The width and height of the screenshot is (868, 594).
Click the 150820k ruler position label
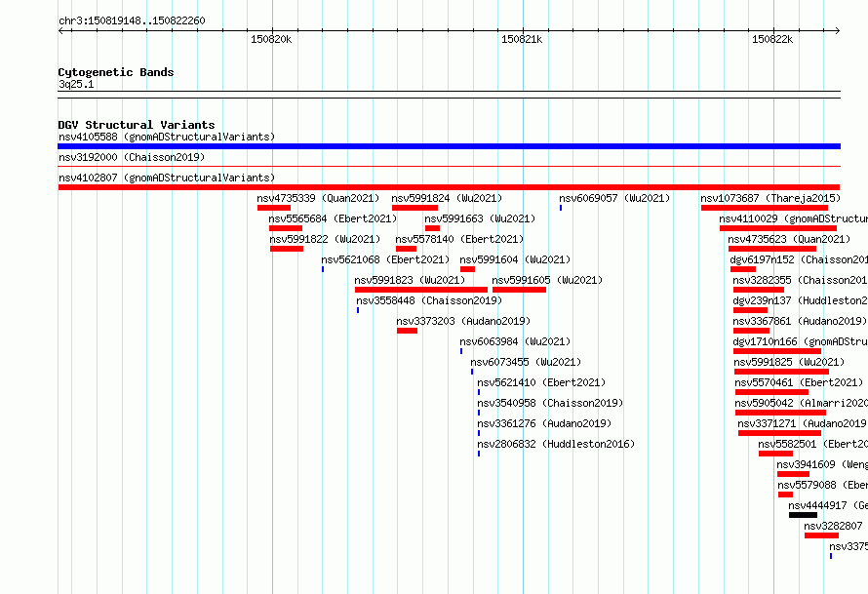tap(271, 39)
